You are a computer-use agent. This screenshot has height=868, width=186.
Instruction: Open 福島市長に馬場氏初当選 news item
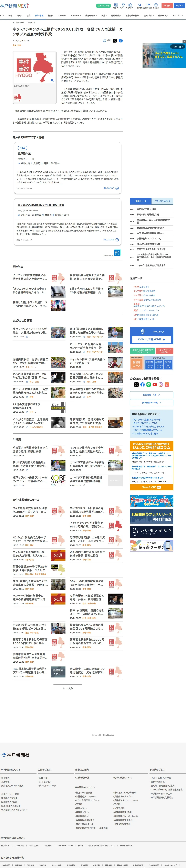pyautogui.click(x=148, y=215)
